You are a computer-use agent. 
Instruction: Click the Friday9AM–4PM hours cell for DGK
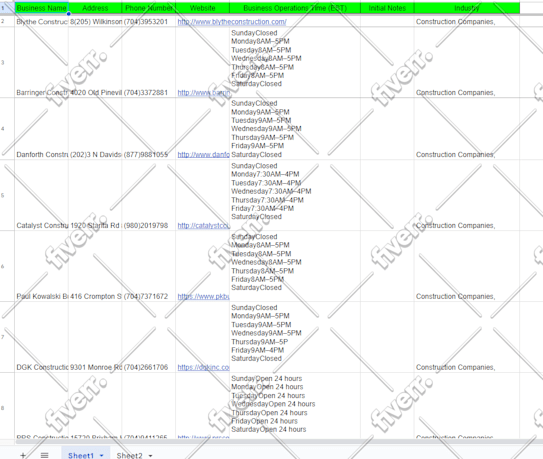[x=295, y=337]
